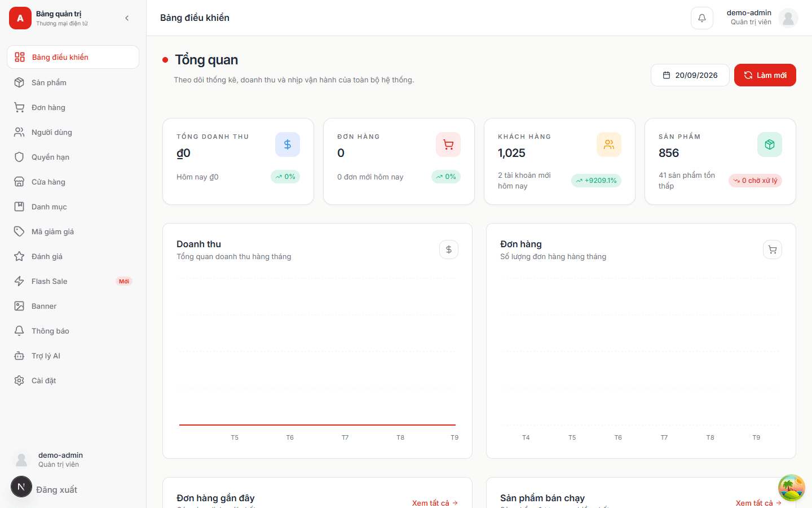Open the notifications bell in header
Screen dimensions: 812x508
(702, 18)
